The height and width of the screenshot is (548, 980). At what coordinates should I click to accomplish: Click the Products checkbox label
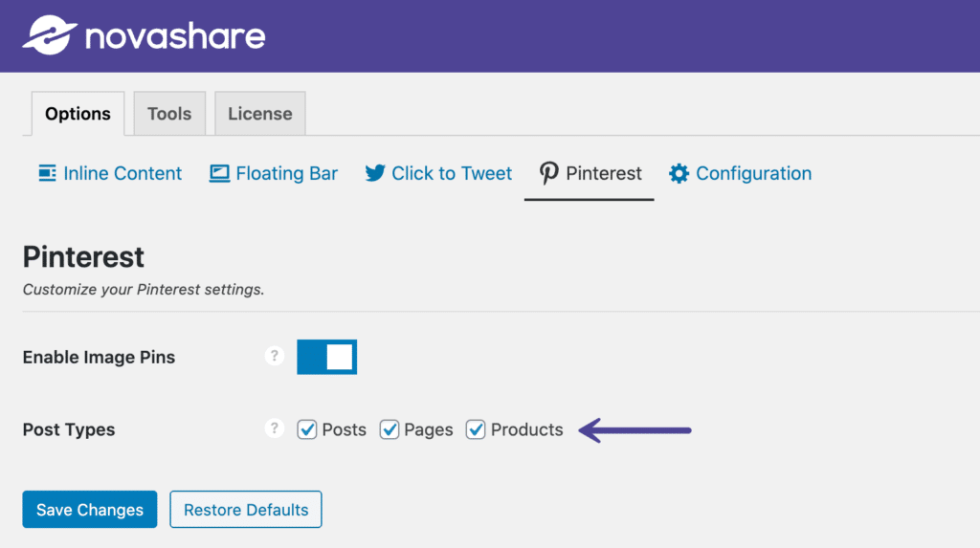pos(527,430)
